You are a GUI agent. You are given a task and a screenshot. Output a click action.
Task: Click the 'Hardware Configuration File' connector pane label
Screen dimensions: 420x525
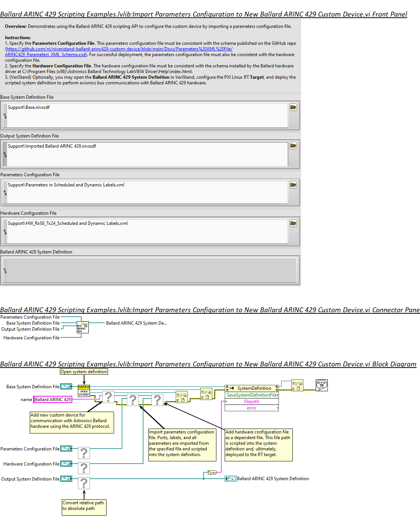31,338
